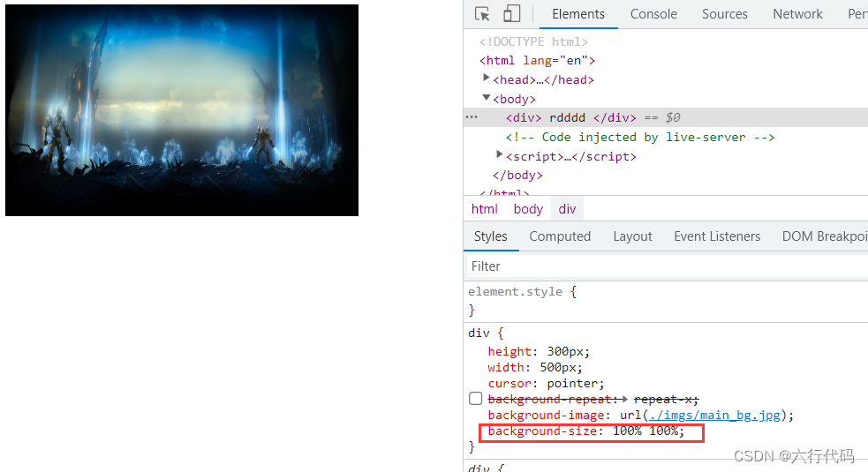Screen dimensions: 868x472
Task: Select the closing body tag line
Action: pyautogui.click(x=517, y=176)
